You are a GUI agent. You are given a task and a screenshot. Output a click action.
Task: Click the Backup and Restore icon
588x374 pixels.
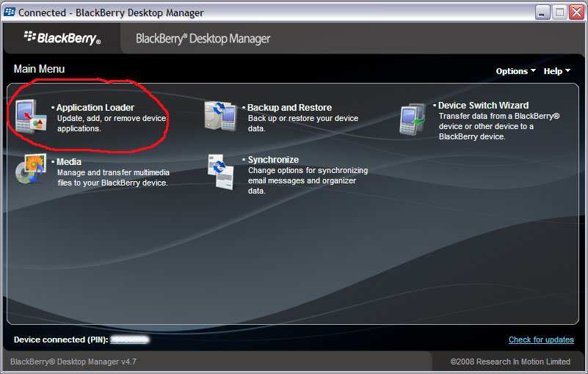pyautogui.click(x=220, y=116)
